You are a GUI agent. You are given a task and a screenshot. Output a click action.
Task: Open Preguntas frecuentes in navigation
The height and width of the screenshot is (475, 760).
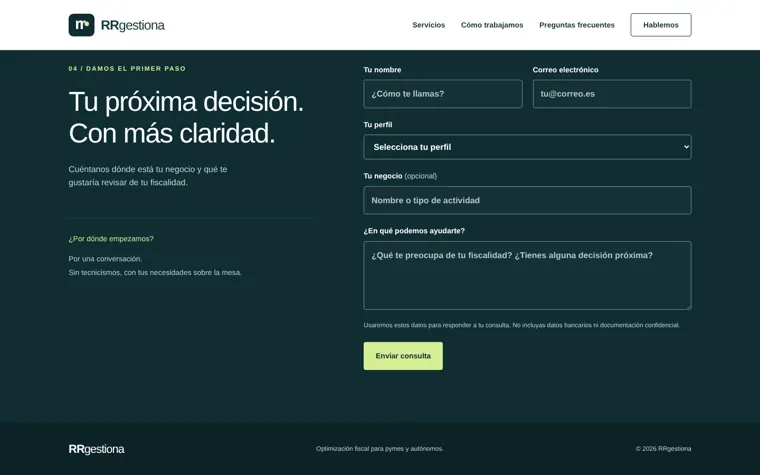(577, 25)
